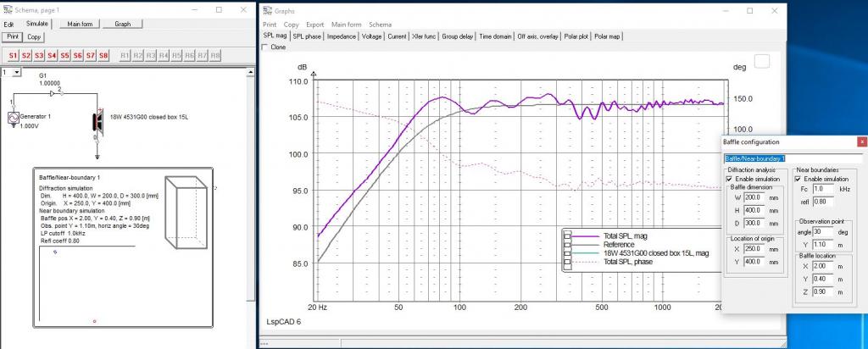Switch to the Impedance tab
This screenshot has height=349, width=868.
[x=342, y=36]
